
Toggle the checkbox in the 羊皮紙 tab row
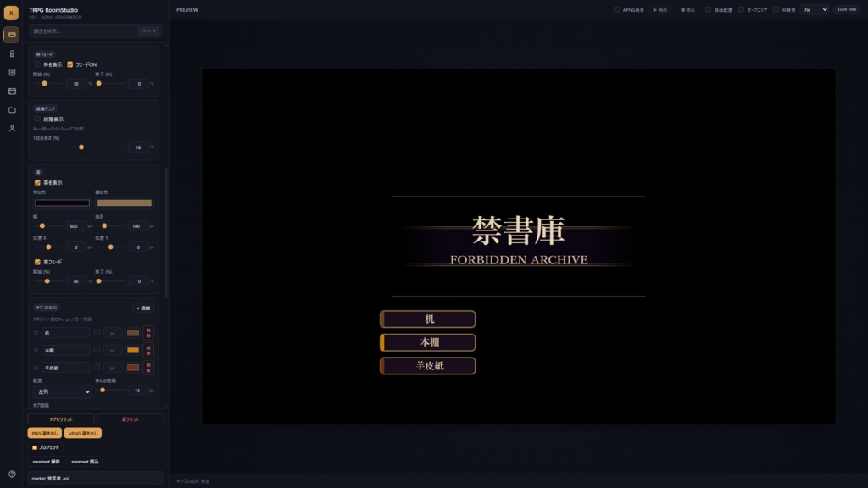point(97,367)
